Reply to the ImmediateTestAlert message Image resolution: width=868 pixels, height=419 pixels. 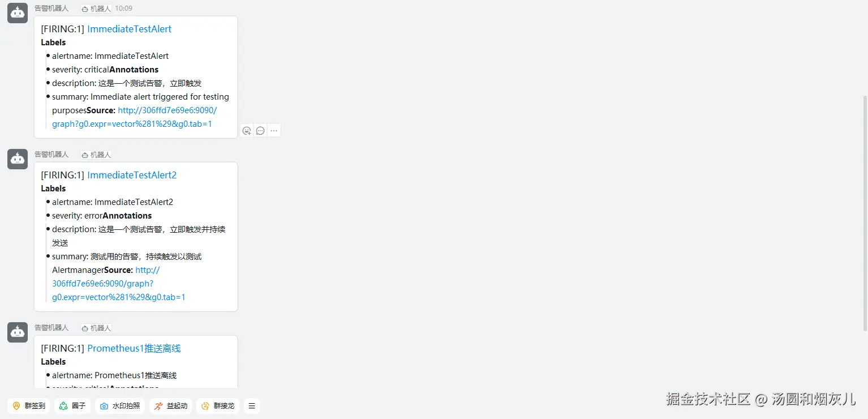260,131
